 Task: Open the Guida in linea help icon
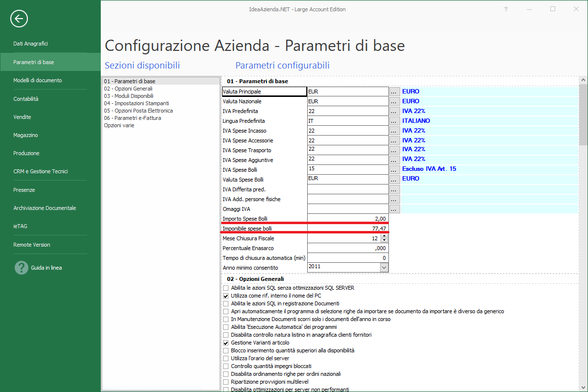[22, 268]
